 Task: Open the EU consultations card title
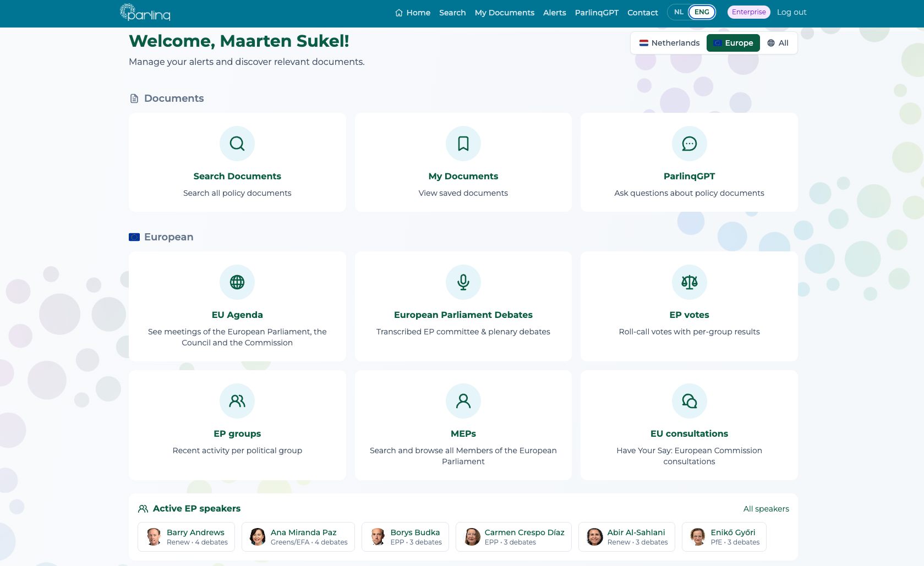click(x=689, y=433)
